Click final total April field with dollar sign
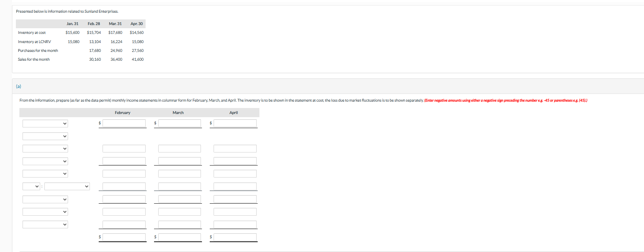644x252 pixels. click(235, 237)
